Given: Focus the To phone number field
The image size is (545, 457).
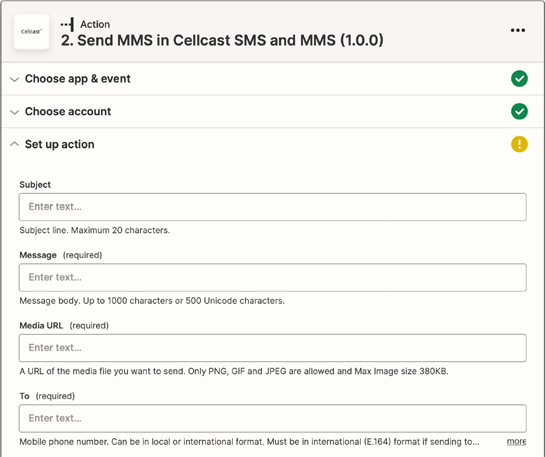Looking at the screenshot, I should coord(272,418).
